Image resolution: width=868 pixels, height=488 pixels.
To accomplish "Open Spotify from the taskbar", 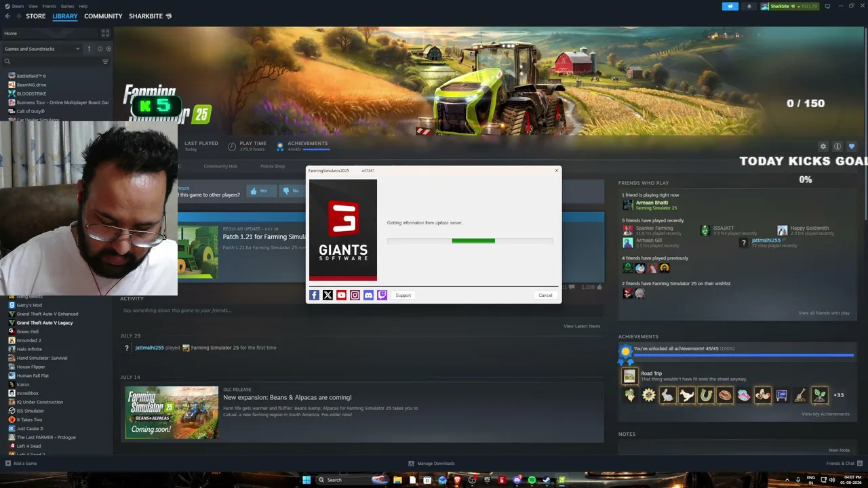I will click(x=532, y=480).
